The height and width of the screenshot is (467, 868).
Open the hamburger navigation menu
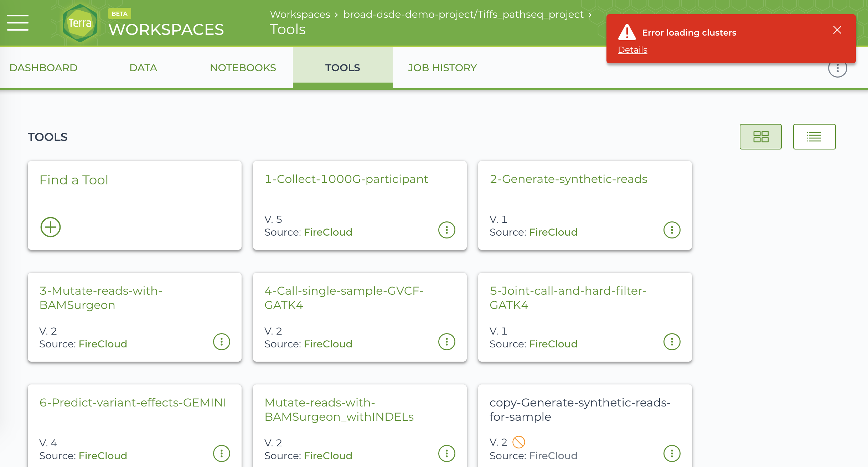18,23
